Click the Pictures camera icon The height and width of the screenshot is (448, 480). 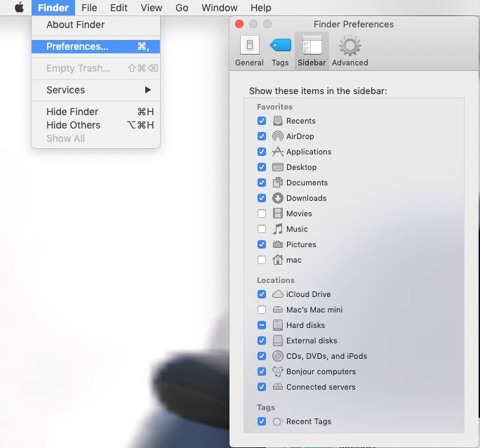click(x=278, y=244)
